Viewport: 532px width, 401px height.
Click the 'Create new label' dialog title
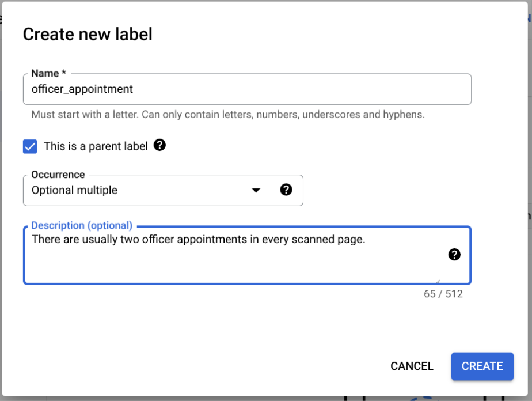point(88,35)
